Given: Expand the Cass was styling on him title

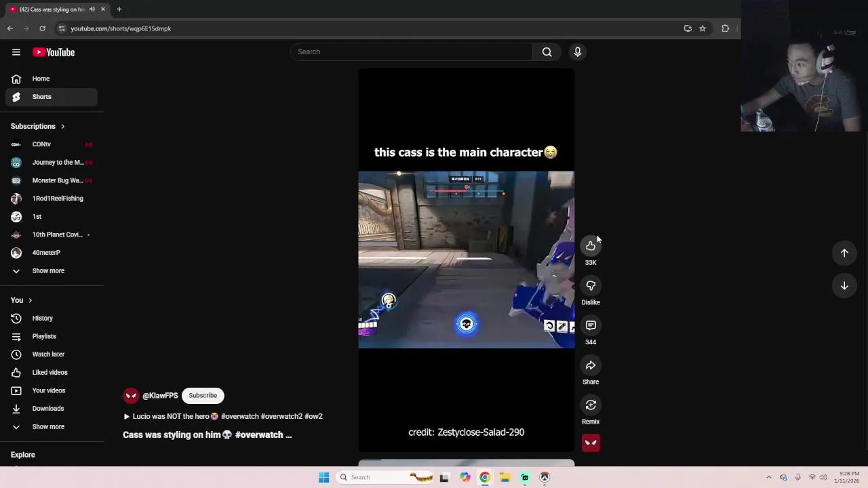Looking at the screenshot, I should [x=207, y=434].
